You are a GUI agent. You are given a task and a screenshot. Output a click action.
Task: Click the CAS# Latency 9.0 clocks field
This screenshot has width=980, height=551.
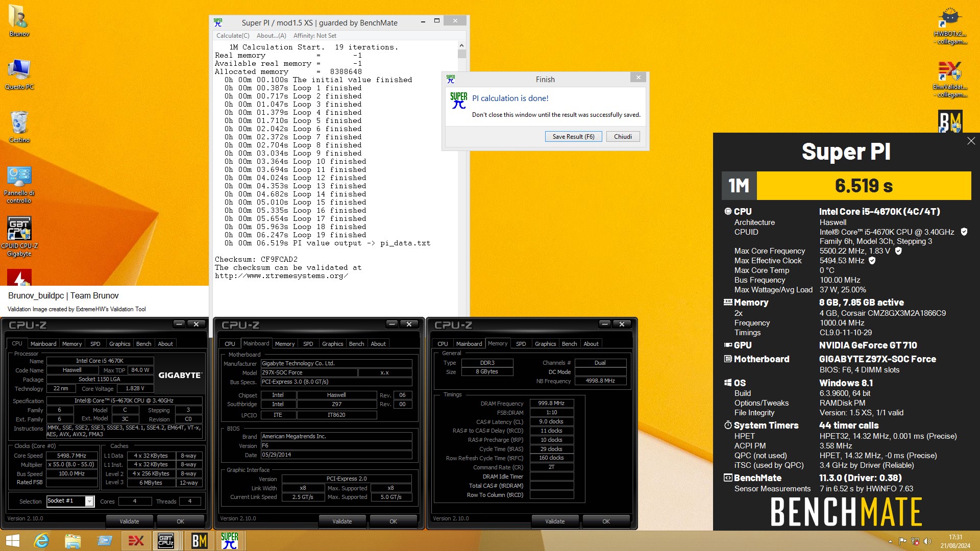[552, 421]
